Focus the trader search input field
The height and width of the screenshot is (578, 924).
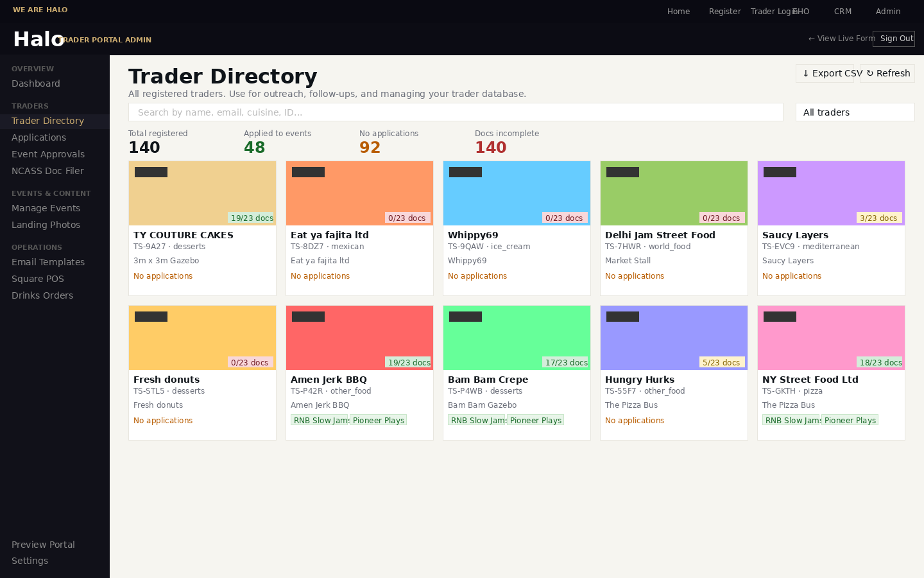click(x=456, y=112)
